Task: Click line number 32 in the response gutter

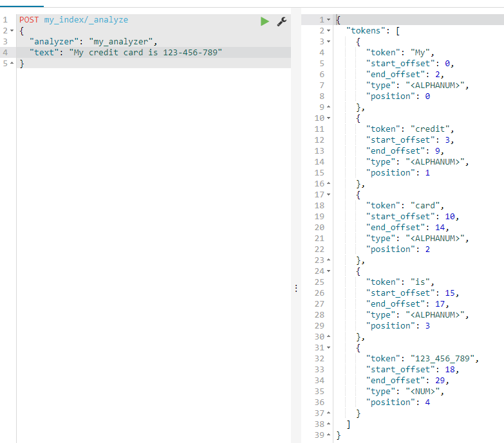Action: (x=319, y=359)
